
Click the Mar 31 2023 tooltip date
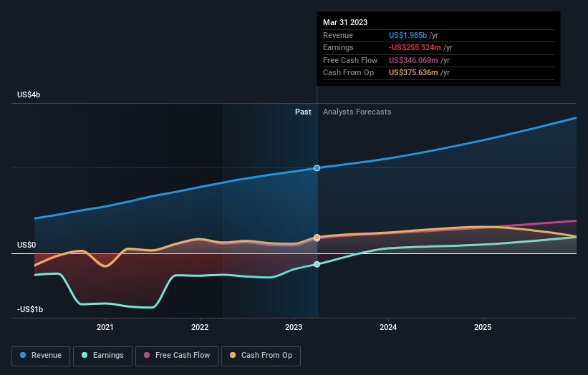tap(345, 22)
